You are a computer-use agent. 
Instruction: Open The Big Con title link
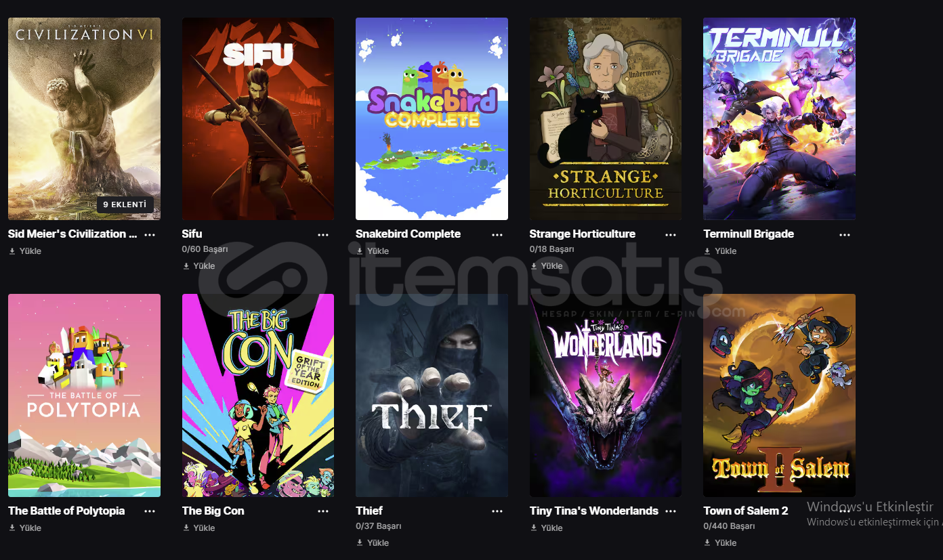(213, 511)
